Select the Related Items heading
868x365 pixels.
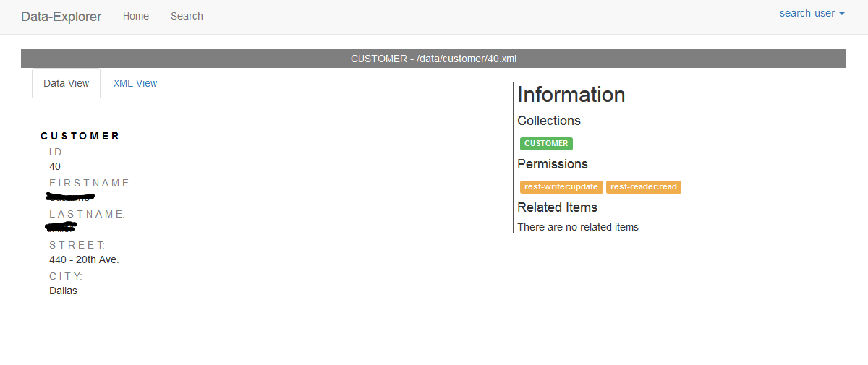click(x=557, y=207)
